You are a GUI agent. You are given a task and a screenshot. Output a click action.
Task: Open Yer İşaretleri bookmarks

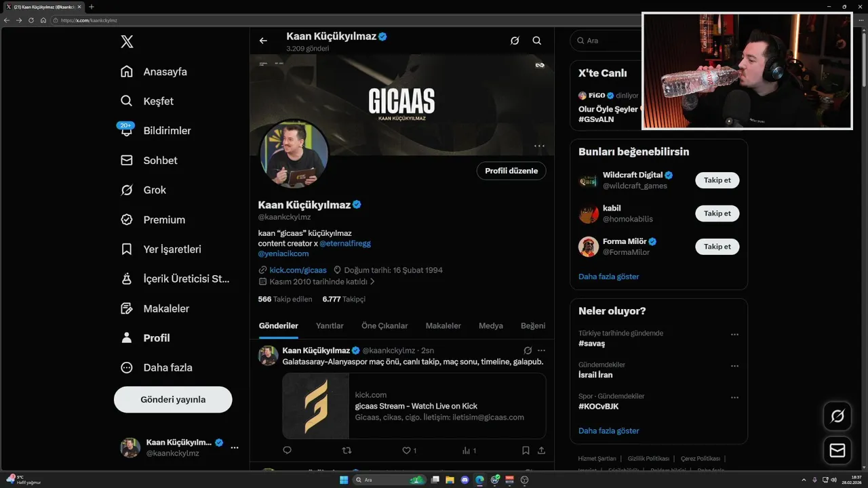[x=161, y=249]
